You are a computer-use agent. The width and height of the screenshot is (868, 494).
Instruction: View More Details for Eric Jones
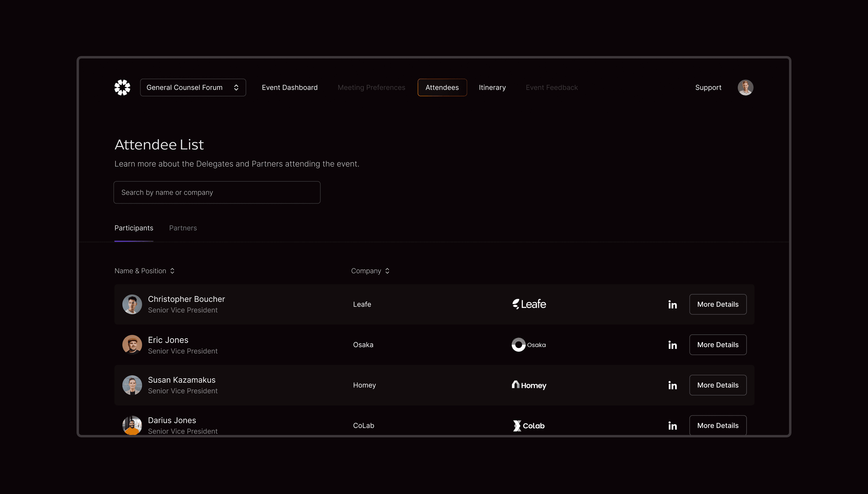tap(717, 345)
